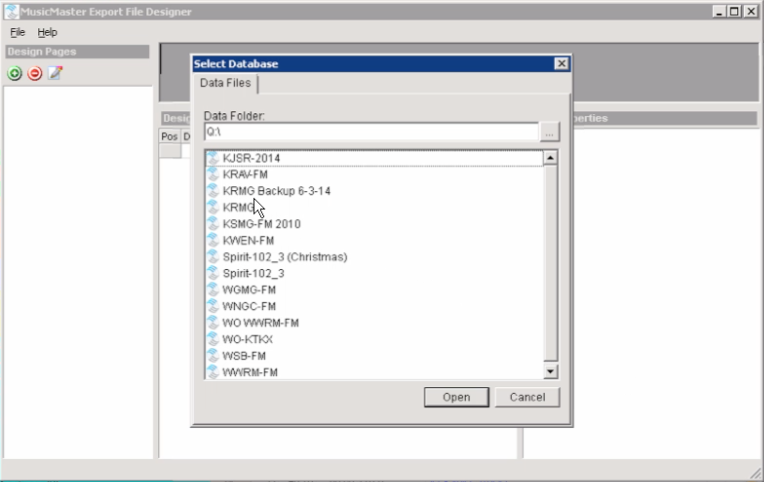This screenshot has width=764, height=482.
Task: Click the KRAV-FM database icon
Action: click(x=213, y=174)
